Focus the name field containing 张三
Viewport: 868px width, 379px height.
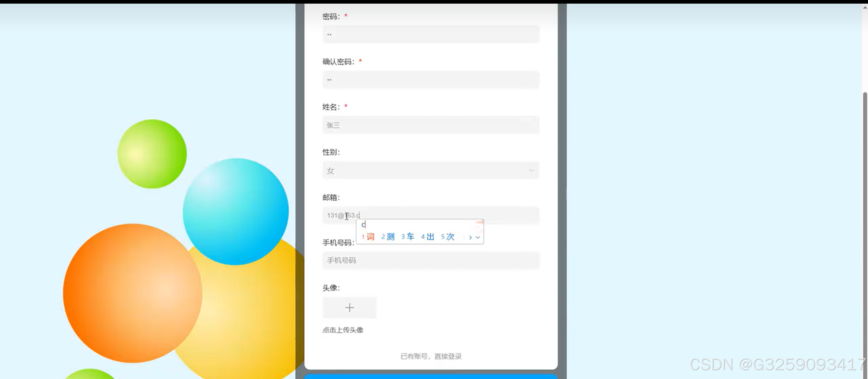(x=431, y=125)
